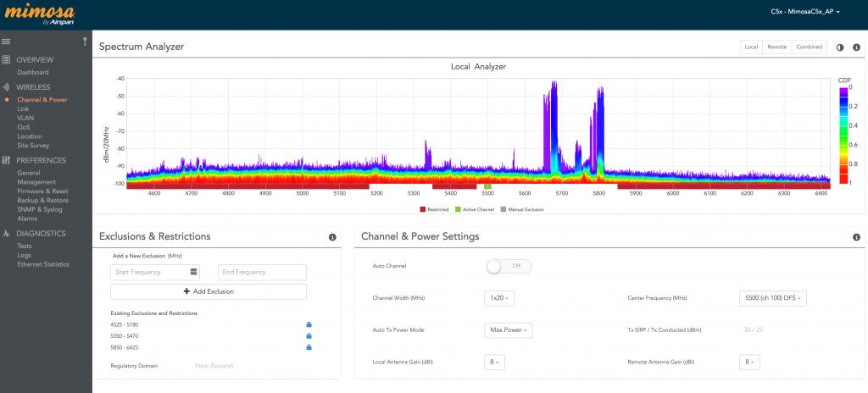
Task: Click the lock icon for 4525 - 5180
Action: pos(309,324)
